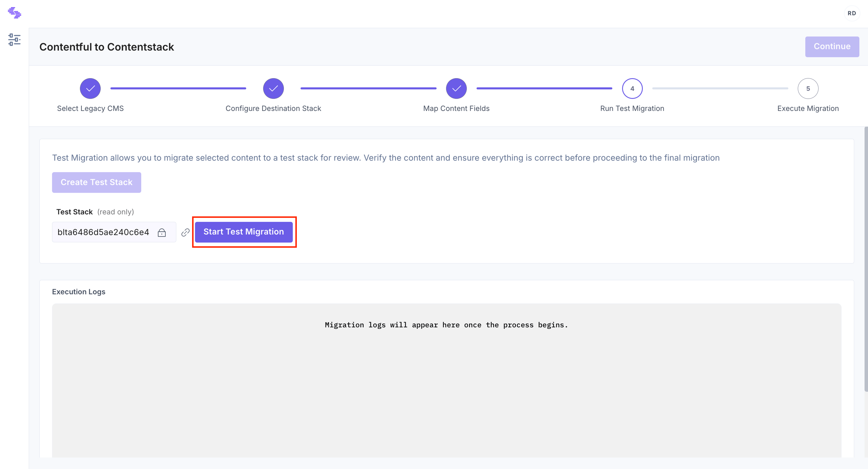The width and height of the screenshot is (868, 469).
Task: Click the Continue button
Action: coord(832,47)
